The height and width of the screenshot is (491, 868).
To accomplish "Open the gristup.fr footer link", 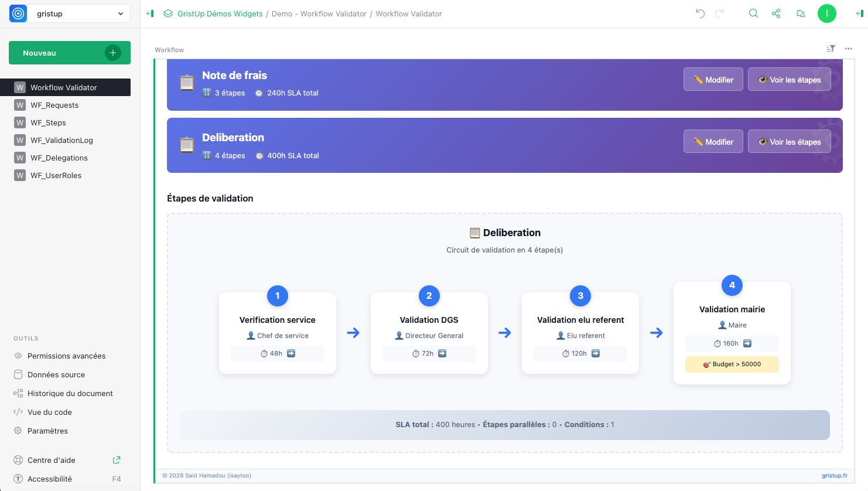I will (x=834, y=475).
